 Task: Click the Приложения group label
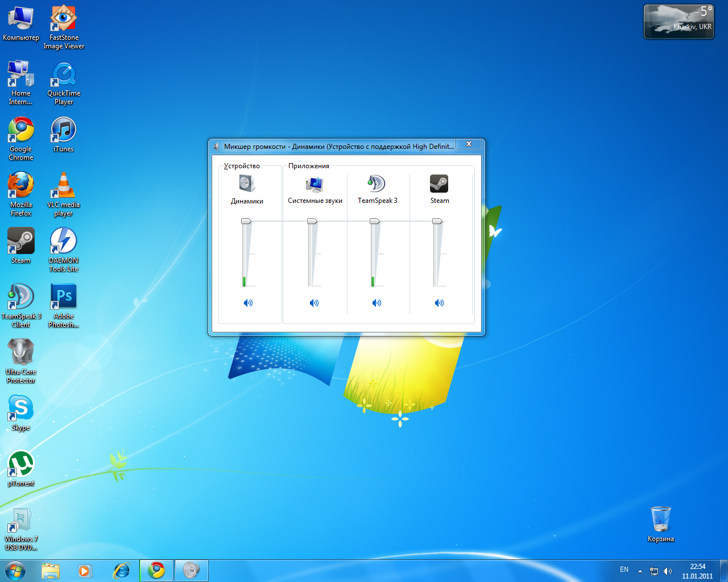tap(309, 166)
